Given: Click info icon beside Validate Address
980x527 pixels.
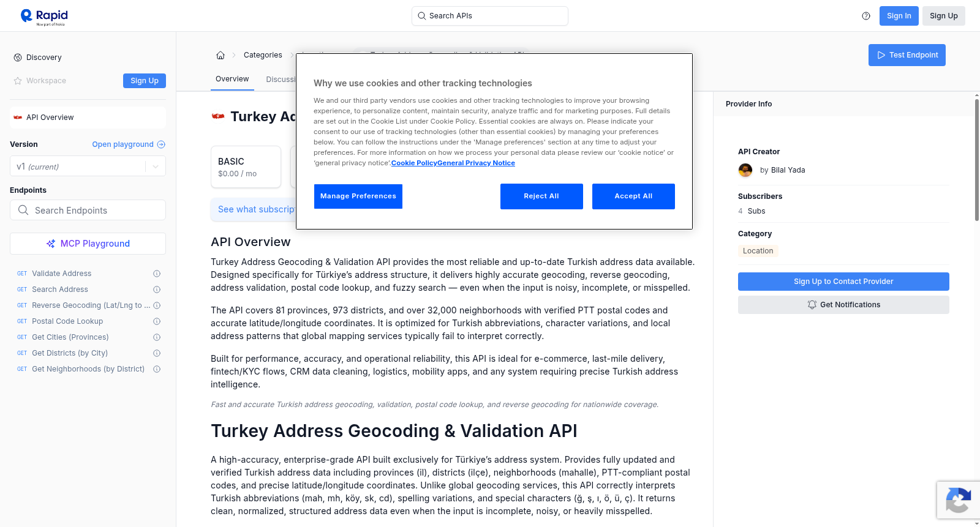Looking at the screenshot, I should (157, 274).
